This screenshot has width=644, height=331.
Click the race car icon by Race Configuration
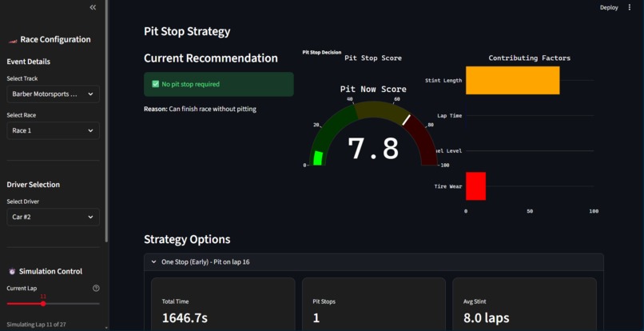pyautogui.click(x=13, y=40)
